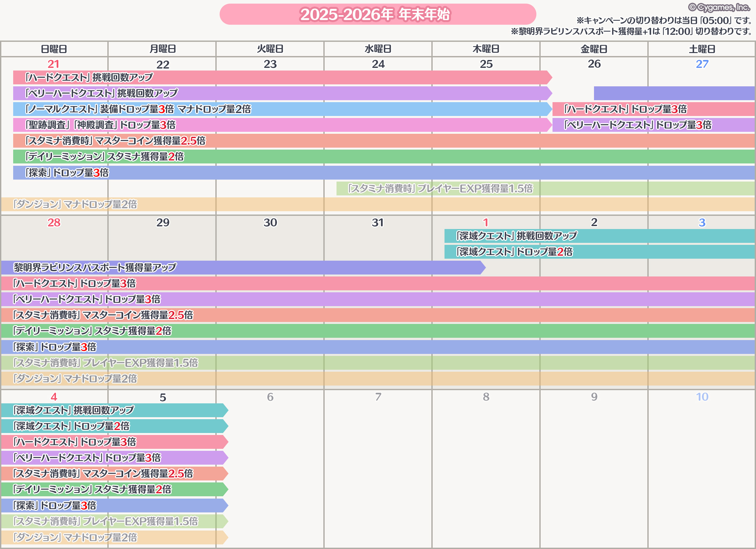Viewport: 756px width, 549px height.
Task: Select date 31 in the second week
Action: [378, 222]
